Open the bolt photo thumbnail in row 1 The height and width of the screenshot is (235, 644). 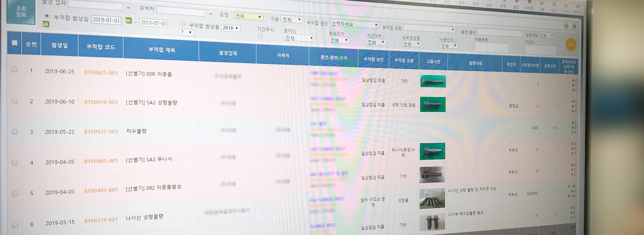(x=433, y=81)
